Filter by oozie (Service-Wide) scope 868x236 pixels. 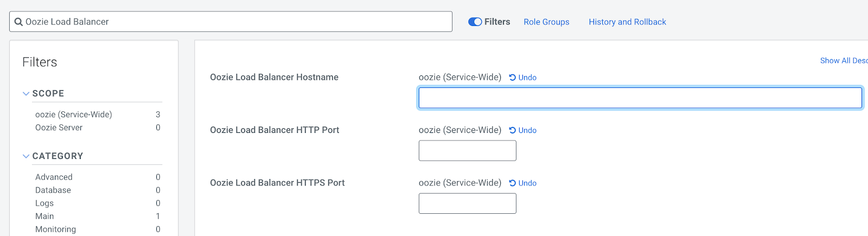point(74,114)
